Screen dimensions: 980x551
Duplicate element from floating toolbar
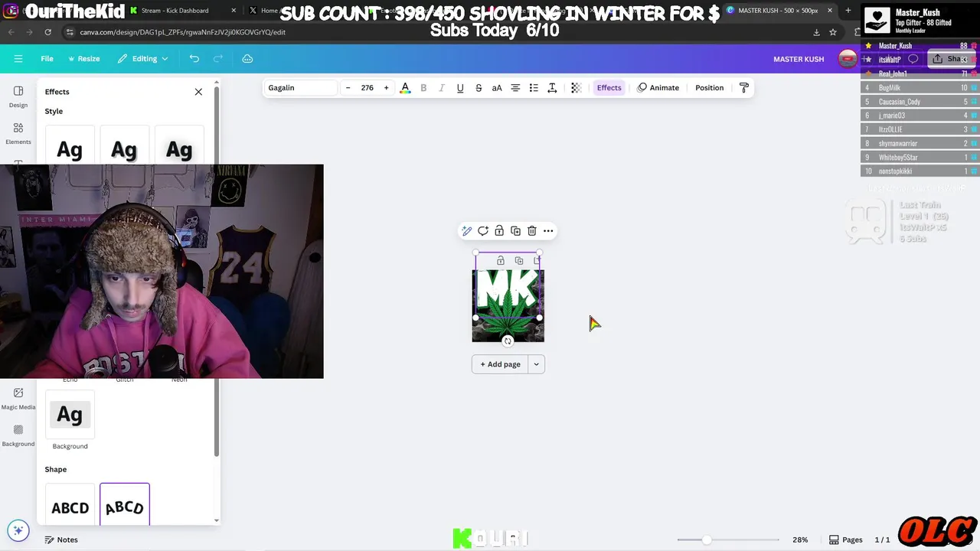pos(515,231)
